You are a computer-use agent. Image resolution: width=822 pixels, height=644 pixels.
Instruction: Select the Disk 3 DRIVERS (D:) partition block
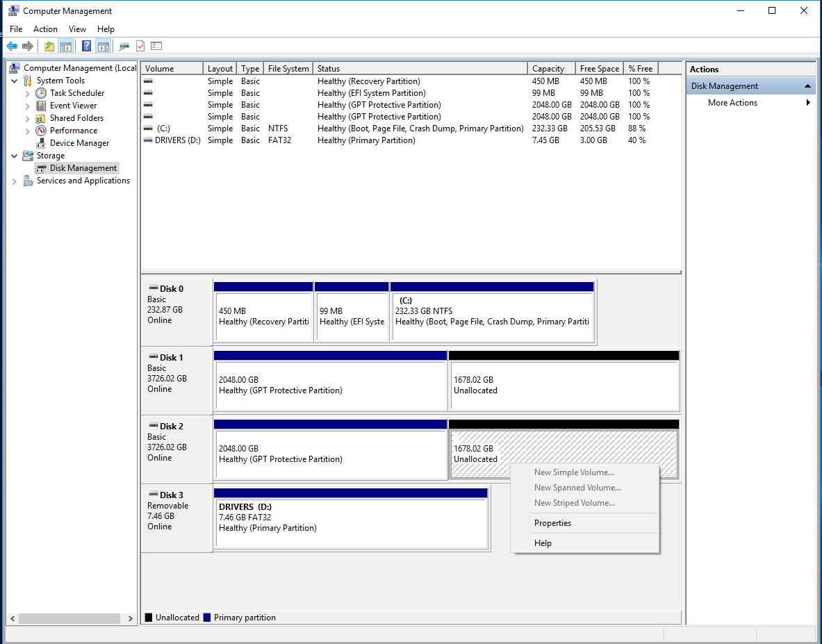pyautogui.click(x=351, y=519)
